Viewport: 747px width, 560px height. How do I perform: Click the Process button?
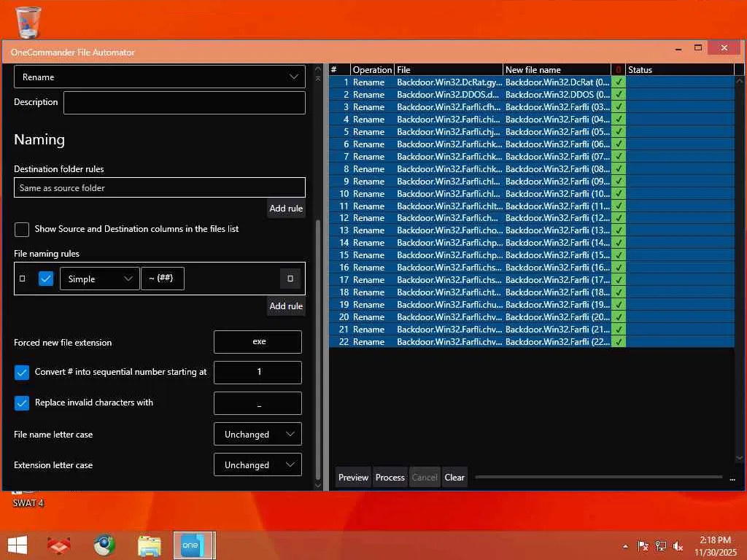point(390,477)
